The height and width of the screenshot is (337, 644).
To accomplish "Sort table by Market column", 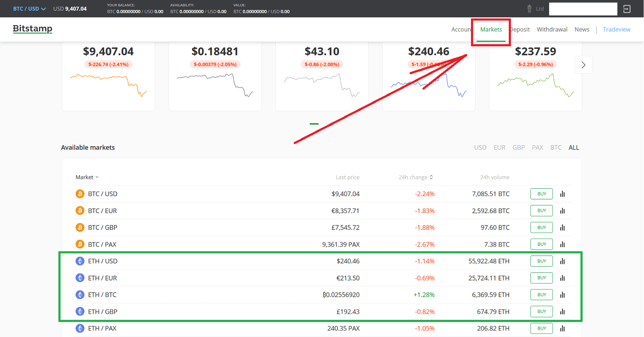I will point(87,177).
